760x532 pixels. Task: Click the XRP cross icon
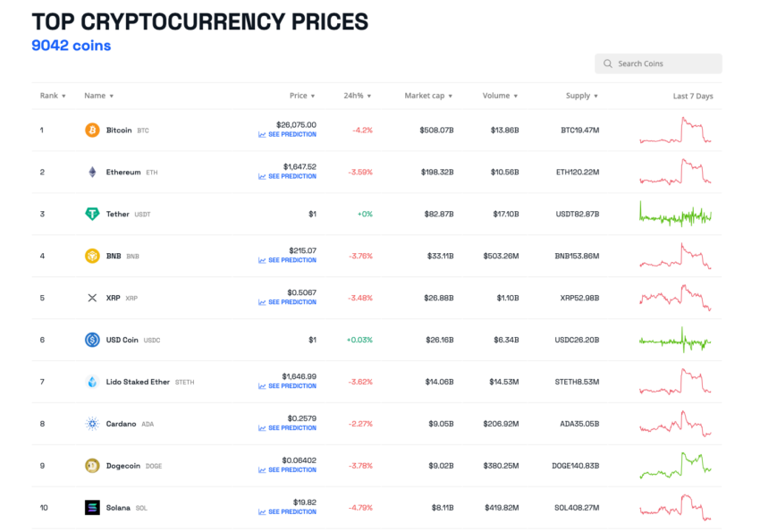[x=92, y=298]
